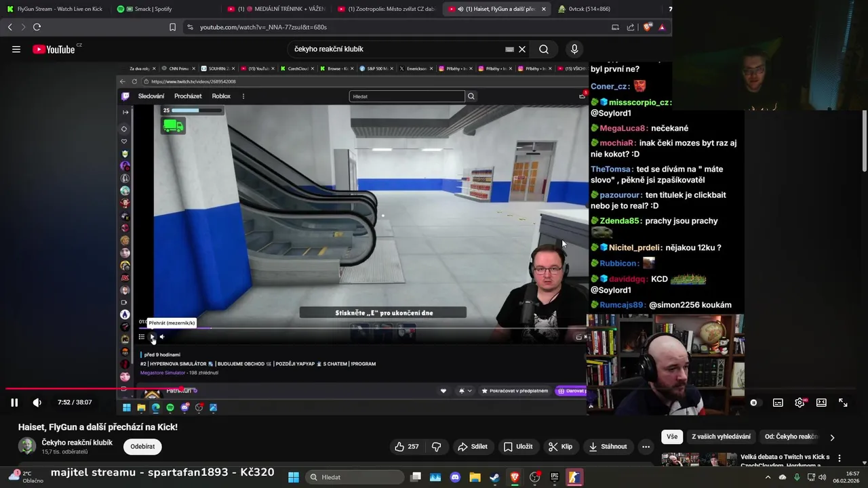Reload the current page
Screen dimensions: 868x488
[37, 27]
